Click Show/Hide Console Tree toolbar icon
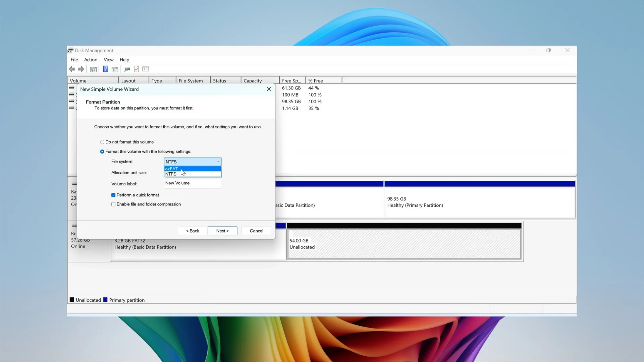The image size is (644, 362). coord(93,69)
